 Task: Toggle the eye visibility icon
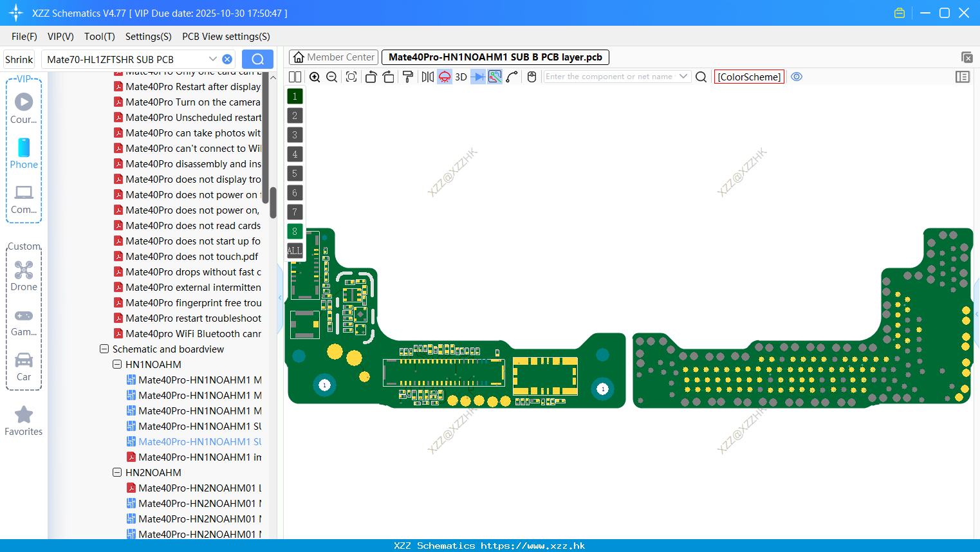[x=797, y=77]
